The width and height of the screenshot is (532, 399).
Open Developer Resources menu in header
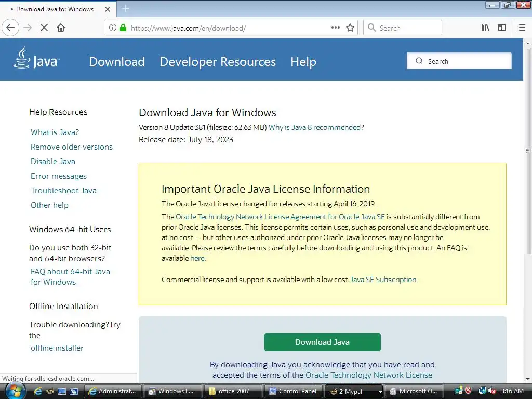click(x=218, y=62)
